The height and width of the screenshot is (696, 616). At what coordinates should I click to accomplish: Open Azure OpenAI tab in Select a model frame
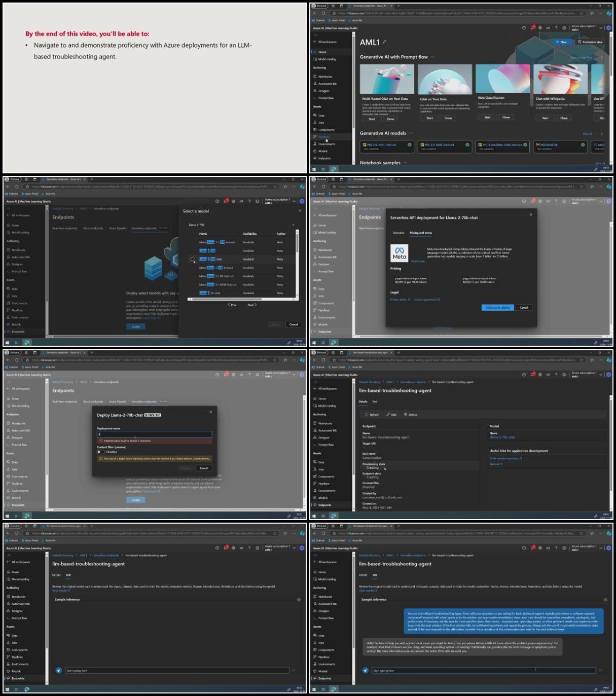[x=118, y=228]
